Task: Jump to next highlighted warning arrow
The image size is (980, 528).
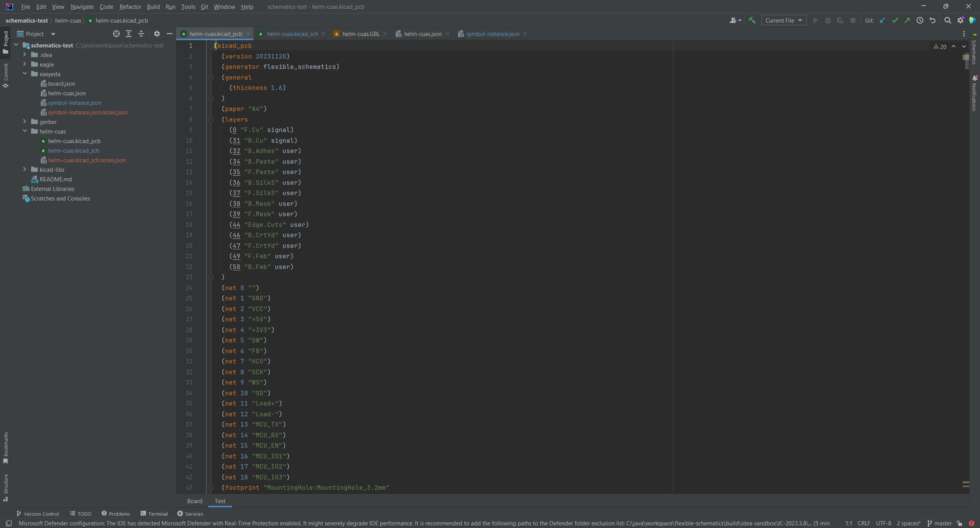Action: 963,47
